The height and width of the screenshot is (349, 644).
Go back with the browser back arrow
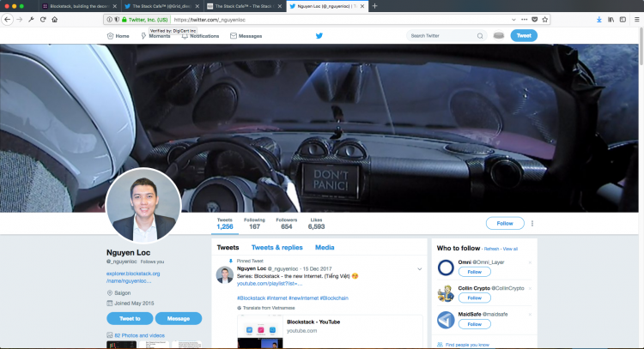(x=7, y=19)
